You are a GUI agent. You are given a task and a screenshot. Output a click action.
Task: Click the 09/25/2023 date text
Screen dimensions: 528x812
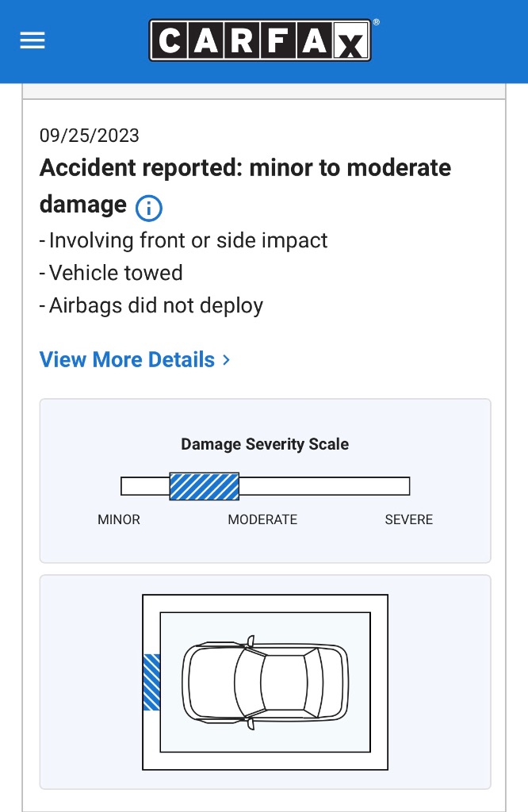[89, 136]
